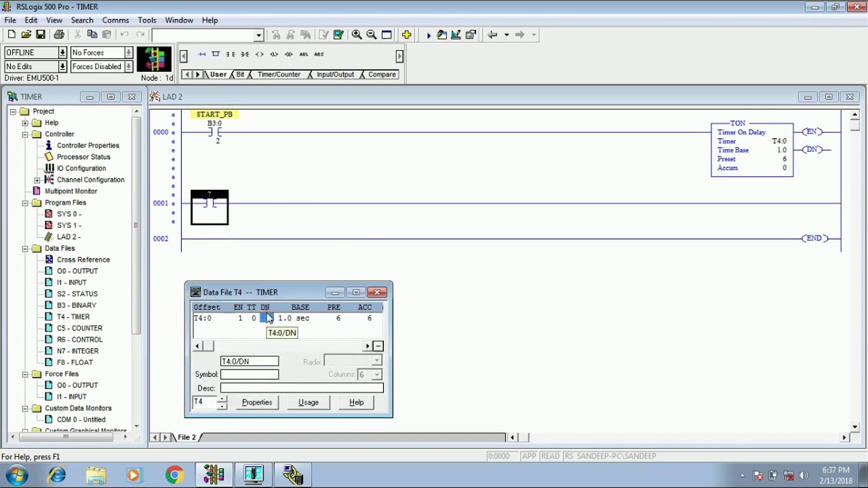
Task: Select the TON timer instruction block
Action: click(752, 150)
